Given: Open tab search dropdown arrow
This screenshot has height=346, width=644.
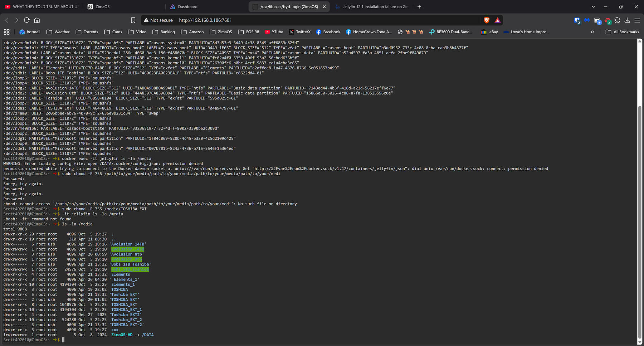Looking at the screenshot, I should click(593, 6).
